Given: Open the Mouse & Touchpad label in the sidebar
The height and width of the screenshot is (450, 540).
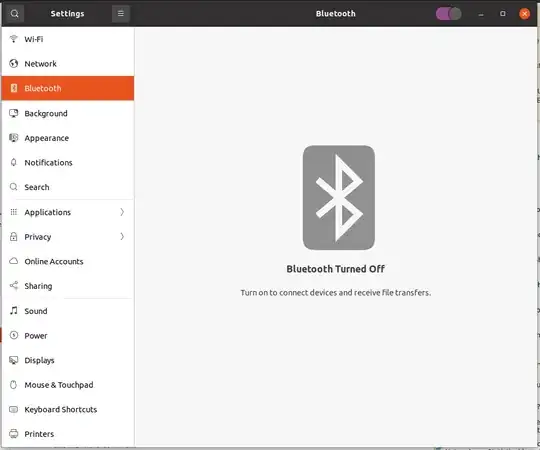Looking at the screenshot, I should pos(59,385).
